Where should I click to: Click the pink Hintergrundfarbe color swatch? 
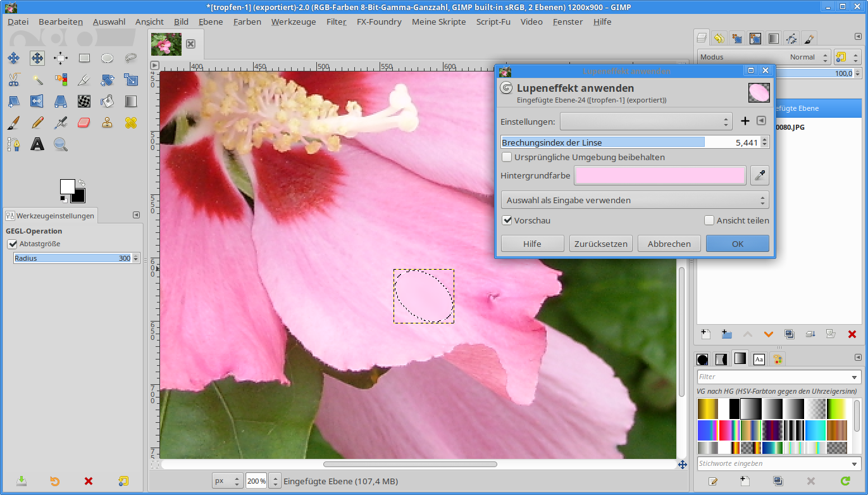point(660,175)
